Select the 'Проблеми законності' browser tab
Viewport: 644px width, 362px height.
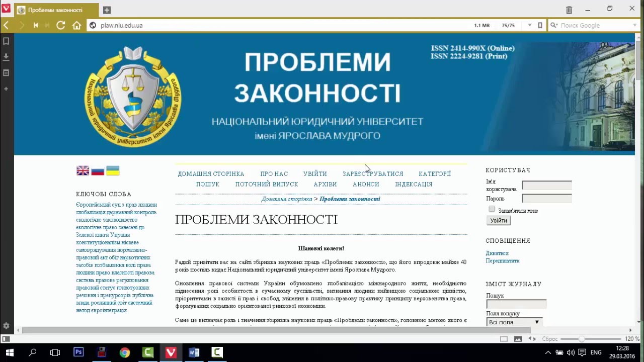coord(56,10)
